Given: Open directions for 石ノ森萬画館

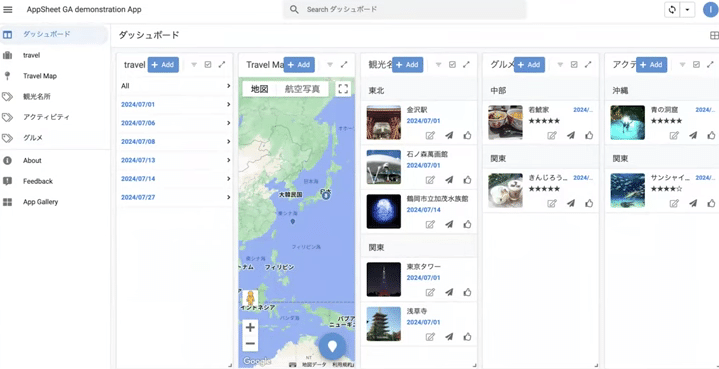Looking at the screenshot, I should 449,180.
